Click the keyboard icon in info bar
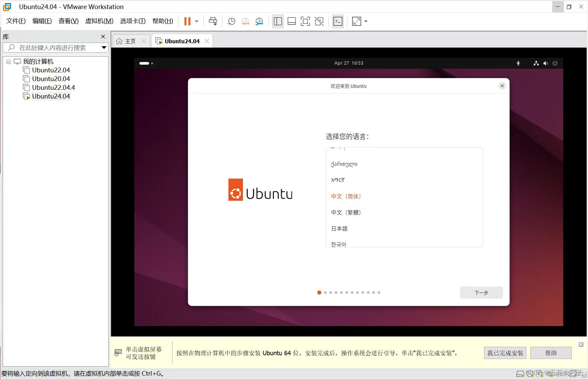Screen dimensions: 588x379 [x=118, y=353]
